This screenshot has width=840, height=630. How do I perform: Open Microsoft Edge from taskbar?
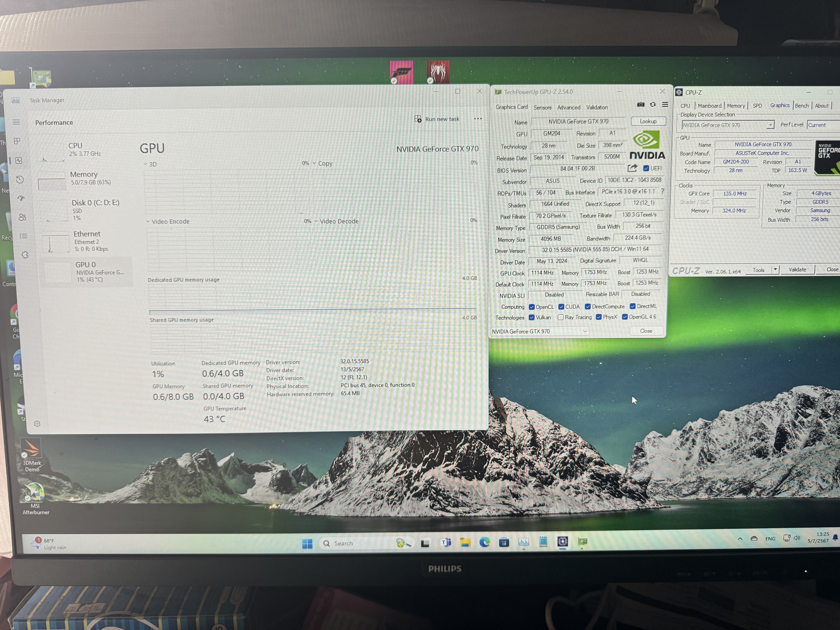[484, 542]
